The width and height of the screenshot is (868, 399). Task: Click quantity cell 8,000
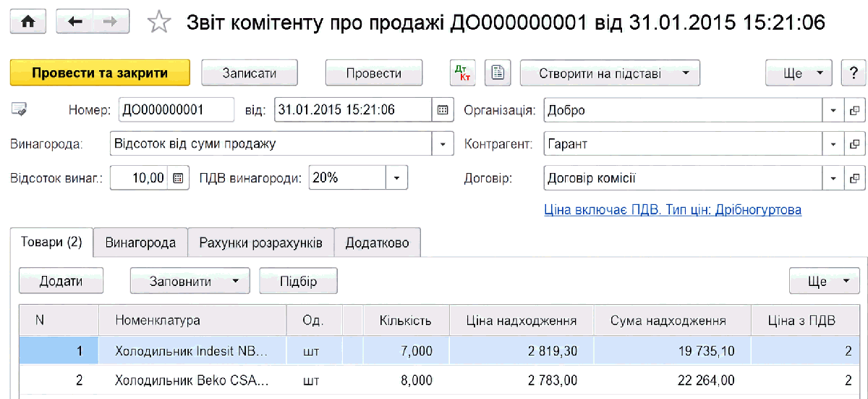pyautogui.click(x=406, y=380)
